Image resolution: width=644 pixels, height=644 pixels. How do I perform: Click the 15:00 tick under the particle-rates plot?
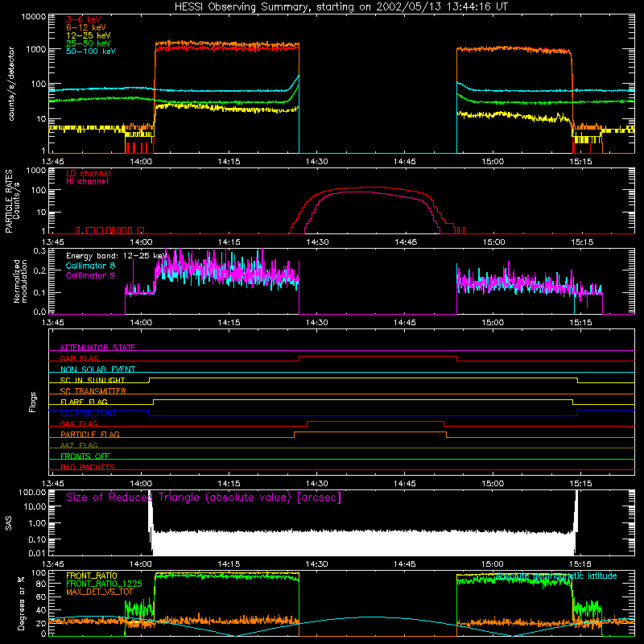pos(493,242)
